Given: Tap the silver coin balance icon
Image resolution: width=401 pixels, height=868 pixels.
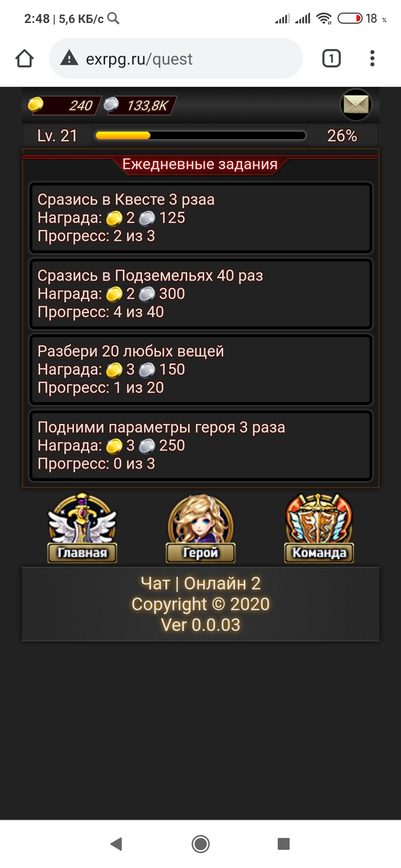Looking at the screenshot, I should coord(111,104).
